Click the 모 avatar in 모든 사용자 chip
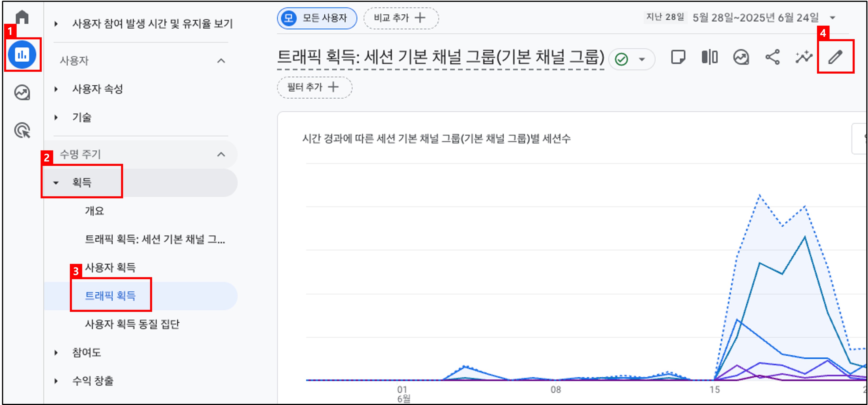Image resolution: width=868 pixels, height=405 pixels. tap(289, 18)
